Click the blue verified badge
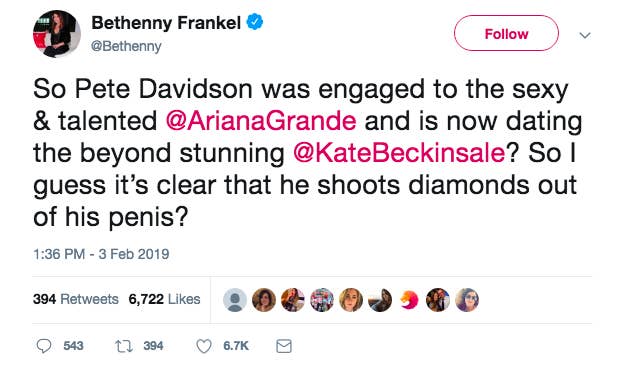 click(x=255, y=22)
